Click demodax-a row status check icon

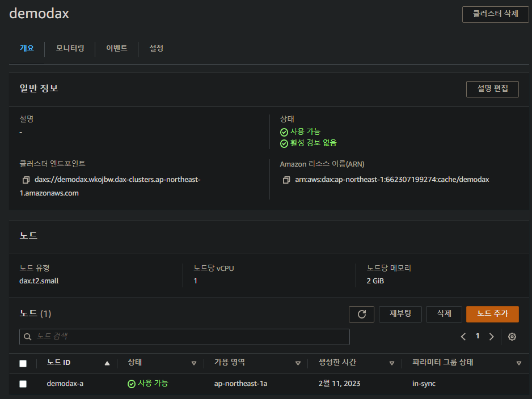point(132,384)
